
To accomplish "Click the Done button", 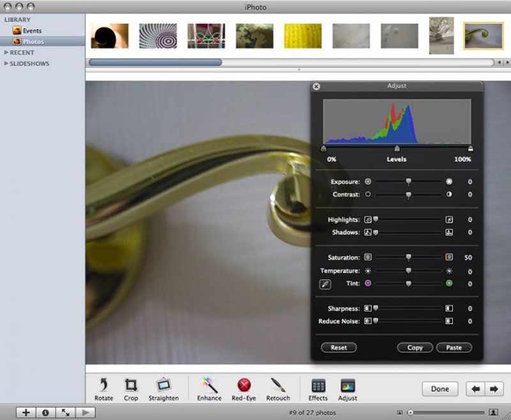I will (439, 389).
